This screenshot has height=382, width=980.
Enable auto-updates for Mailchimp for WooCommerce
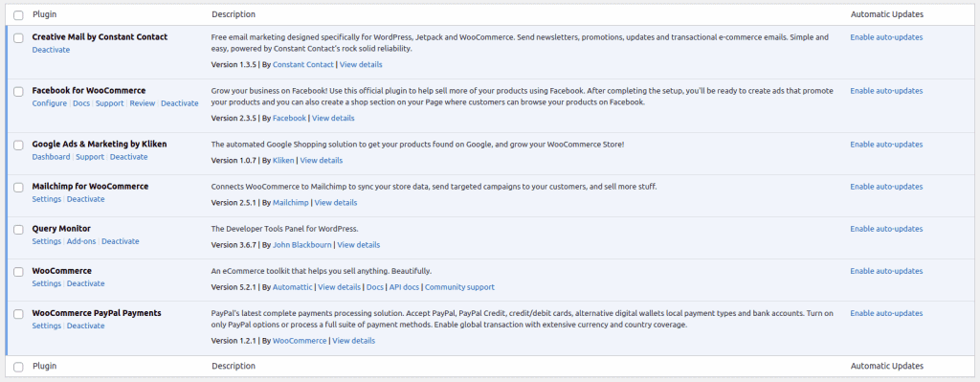click(886, 187)
